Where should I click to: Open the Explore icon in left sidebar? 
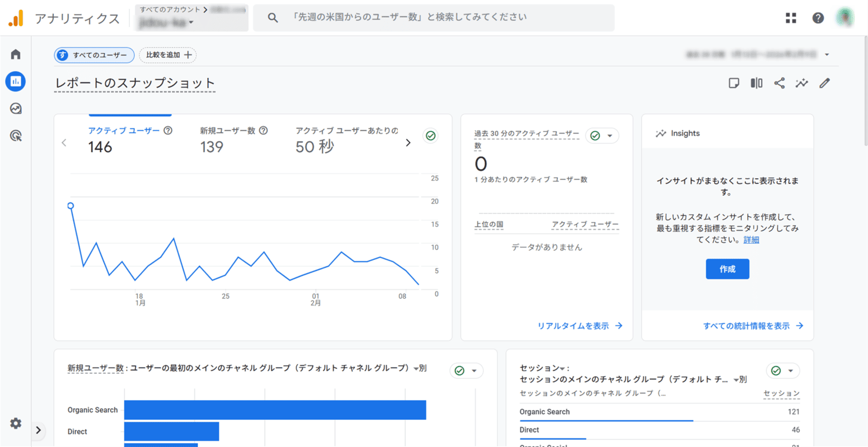click(x=16, y=109)
